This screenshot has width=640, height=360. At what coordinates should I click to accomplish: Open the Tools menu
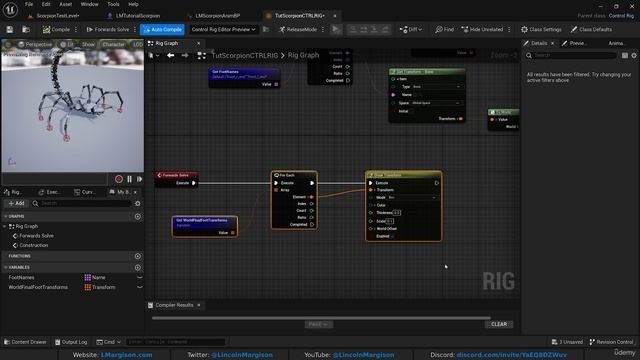113,4
